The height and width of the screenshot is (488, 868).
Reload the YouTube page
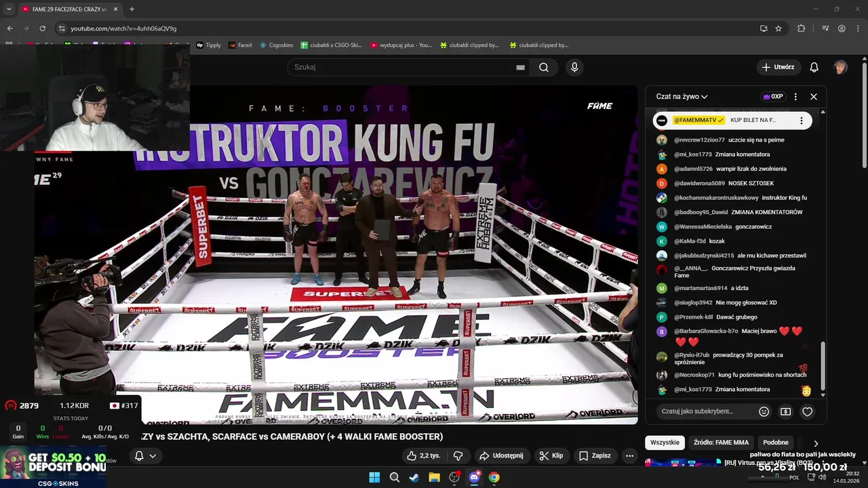click(42, 28)
